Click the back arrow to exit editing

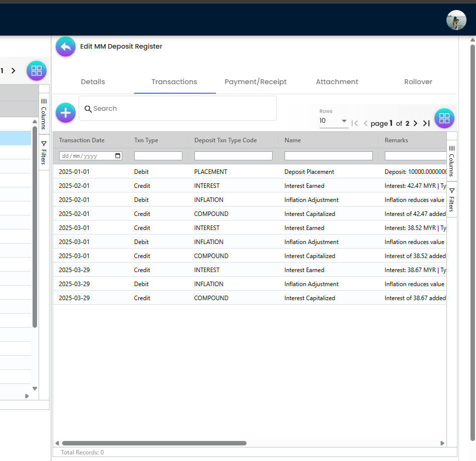[x=65, y=47]
